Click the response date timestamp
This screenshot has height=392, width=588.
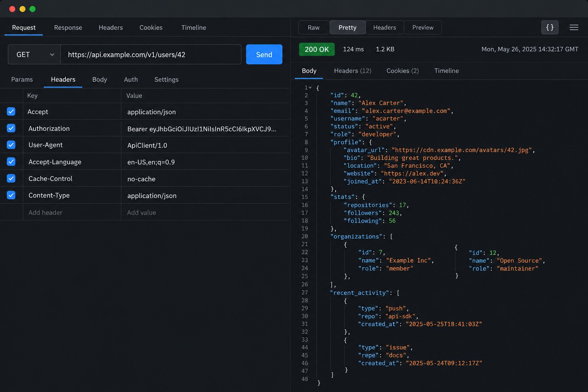pyautogui.click(x=530, y=49)
